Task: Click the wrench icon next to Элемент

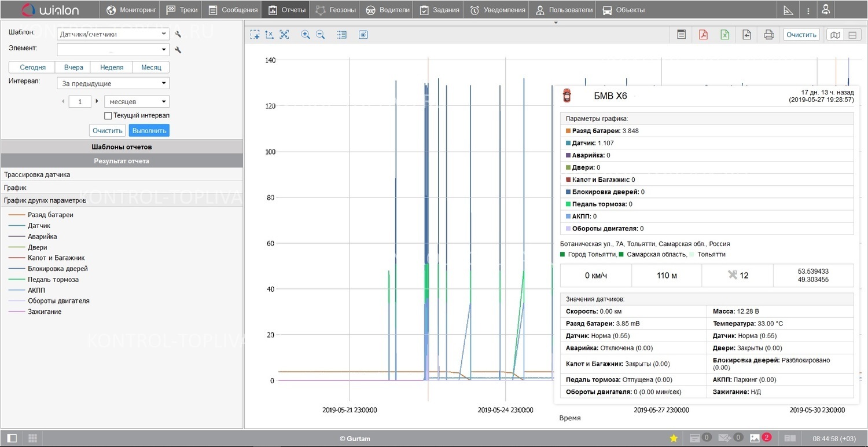Action: (x=178, y=50)
